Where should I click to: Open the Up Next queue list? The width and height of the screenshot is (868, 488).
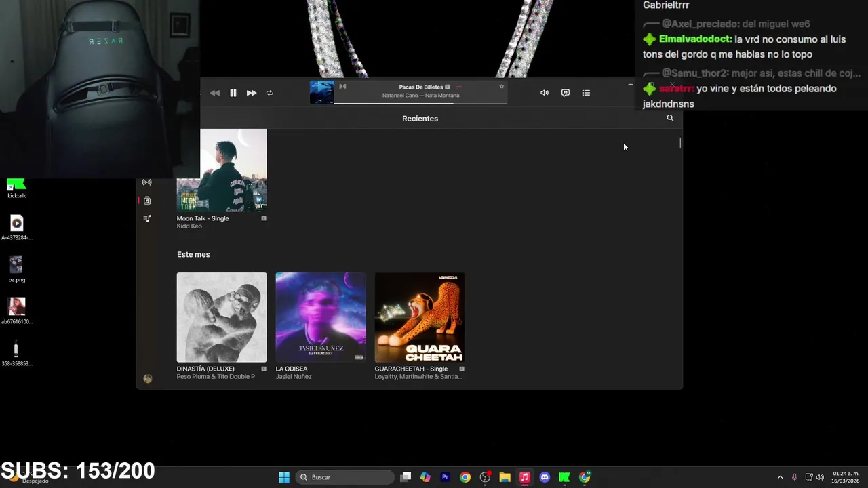point(586,93)
